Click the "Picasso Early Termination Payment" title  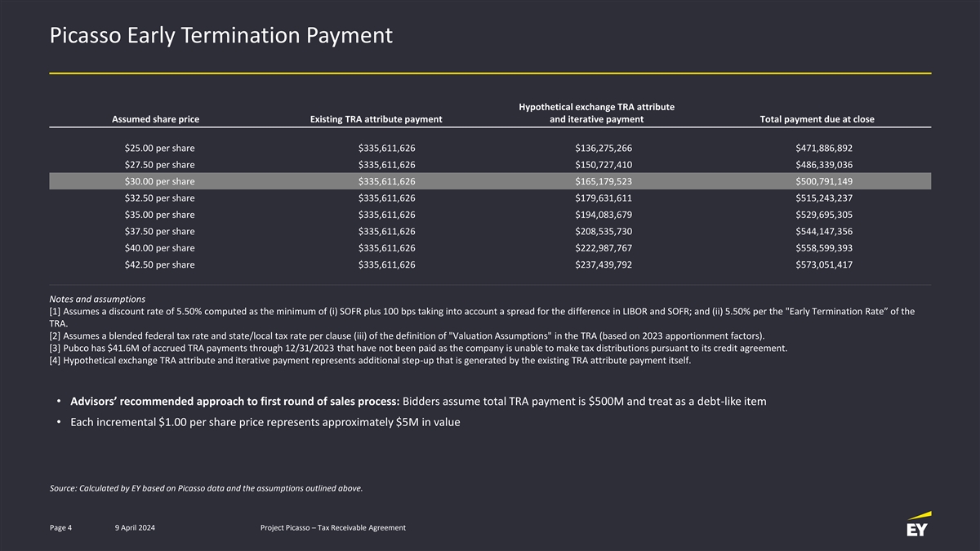(x=220, y=36)
